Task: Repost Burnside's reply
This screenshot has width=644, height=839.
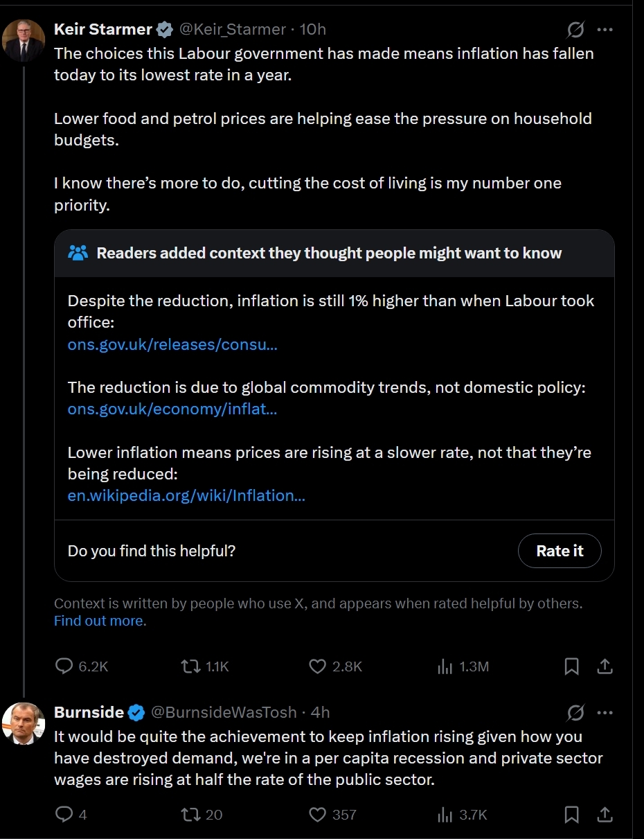Action: click(x=189, y=815)
